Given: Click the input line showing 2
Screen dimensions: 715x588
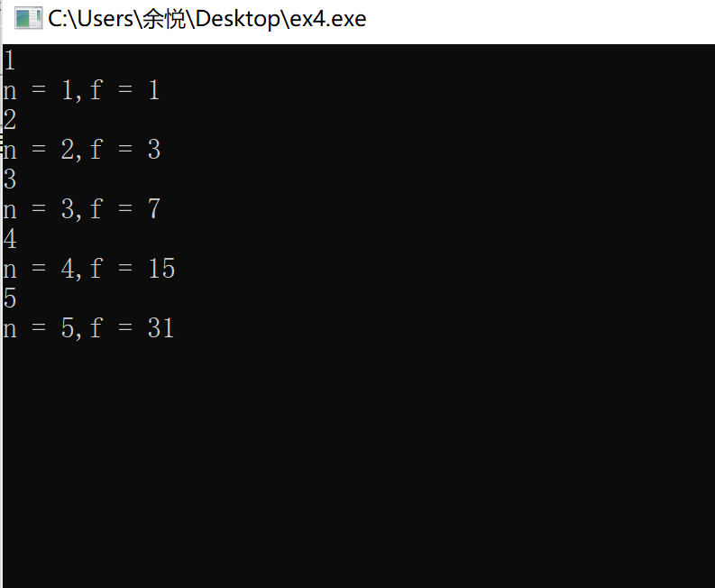Looking at the screenshot, I should click(x=10, y=120).
